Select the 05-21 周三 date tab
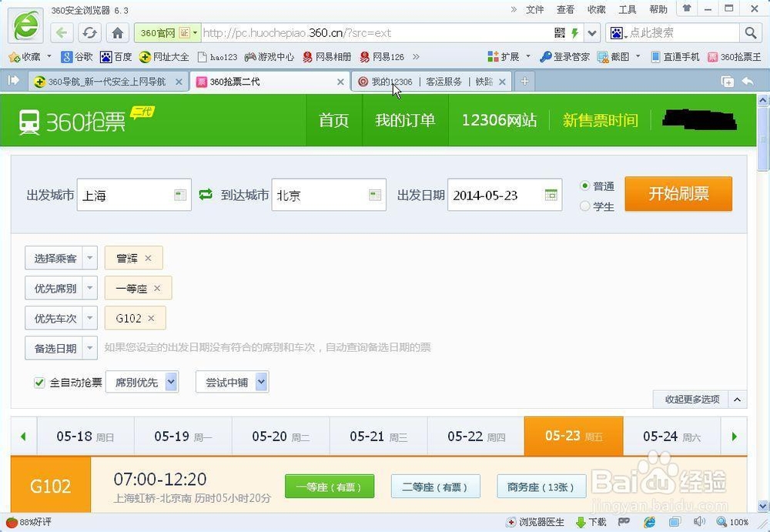This screenshot has height=532, width=770. (379, 437)
